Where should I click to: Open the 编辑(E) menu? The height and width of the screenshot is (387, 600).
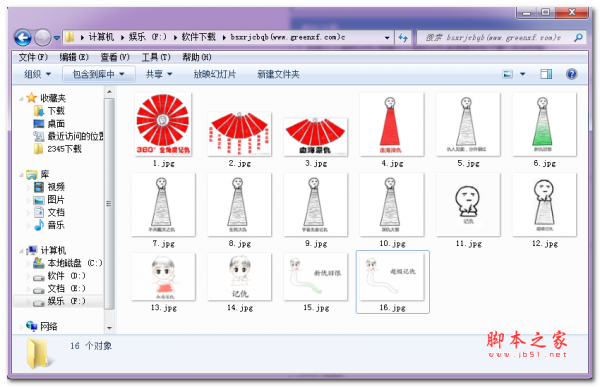tap(74, 57)
